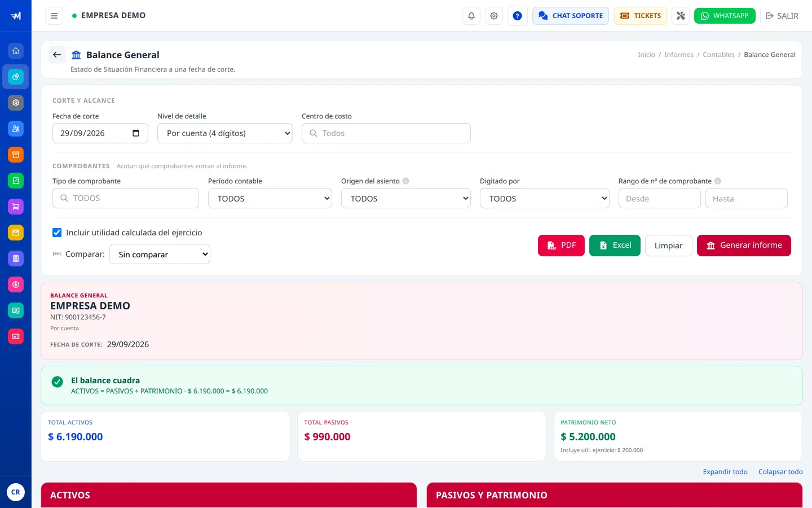Image resolution: width=812 pixels, height=508 pixels.
Task: Go back with the arrow button
Action: (57, 55)
